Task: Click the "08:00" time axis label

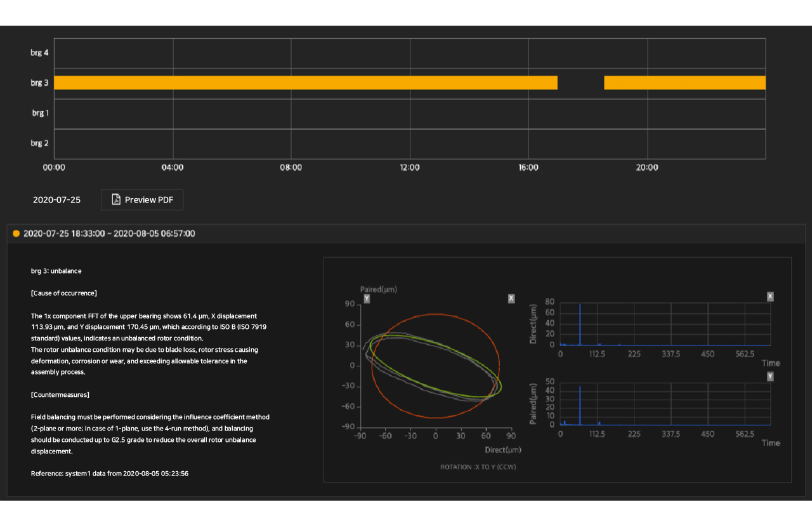Action: 291,168
